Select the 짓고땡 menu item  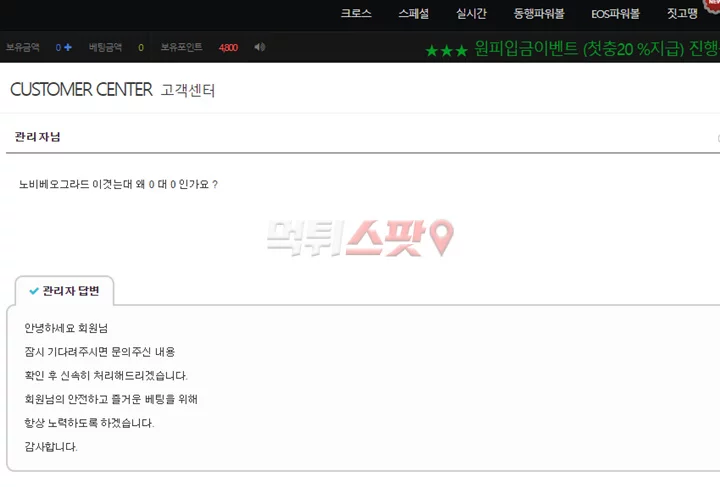click(682, 13)
